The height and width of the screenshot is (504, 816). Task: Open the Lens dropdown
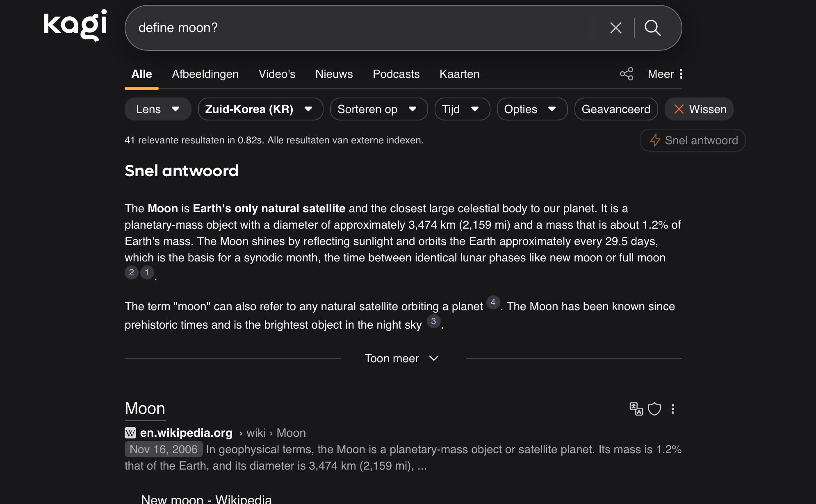[157, 109]
